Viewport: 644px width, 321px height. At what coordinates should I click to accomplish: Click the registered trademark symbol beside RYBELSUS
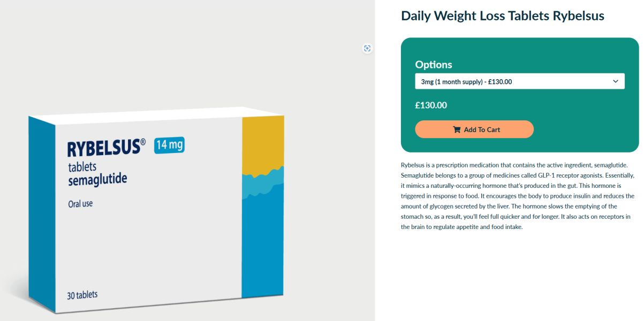(x=143, y=142)
